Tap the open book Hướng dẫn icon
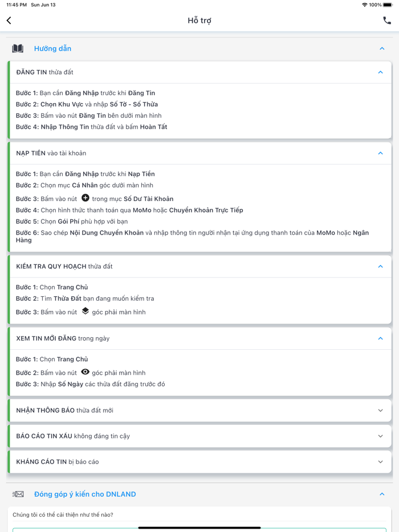399x532 pixels. tap(18, 49)
